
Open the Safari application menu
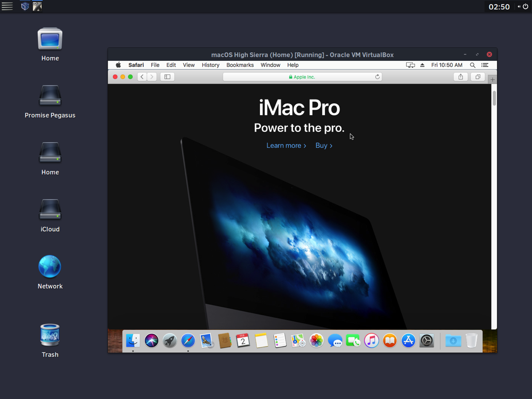136,65
